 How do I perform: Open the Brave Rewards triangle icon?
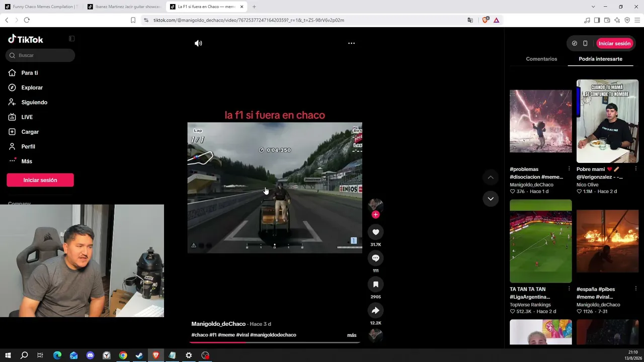click(x=497, y=20)
